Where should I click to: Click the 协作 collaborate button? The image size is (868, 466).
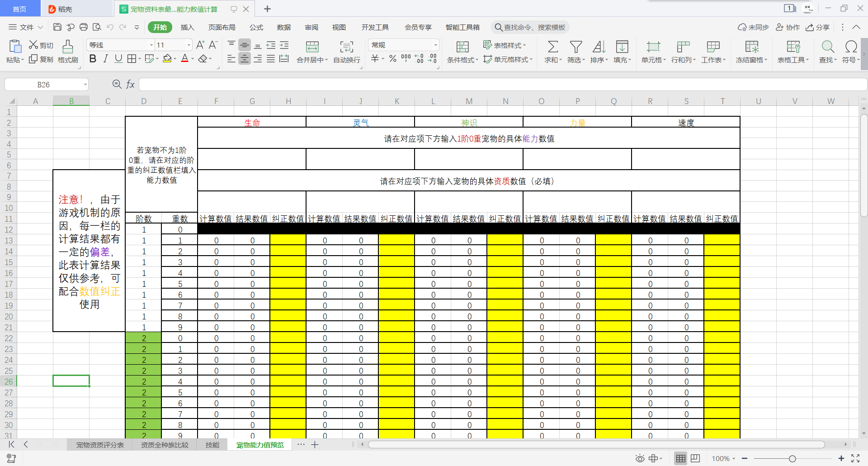coord(788,27)
